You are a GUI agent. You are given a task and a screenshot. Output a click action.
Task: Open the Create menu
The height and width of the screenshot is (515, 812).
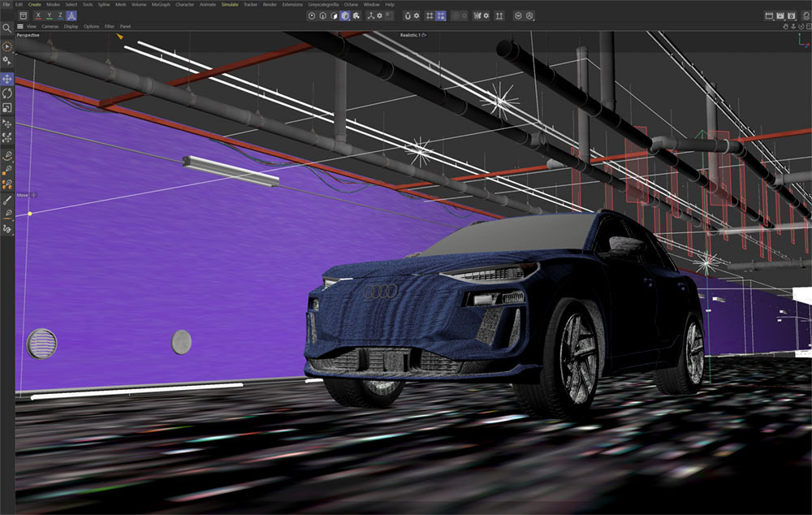coord(35,4)
